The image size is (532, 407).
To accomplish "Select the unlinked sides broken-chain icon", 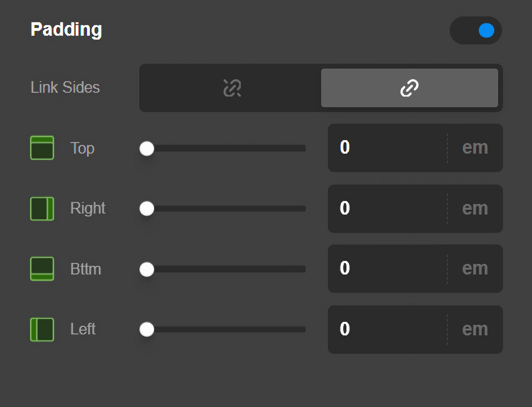I will [x=232, y=88].
